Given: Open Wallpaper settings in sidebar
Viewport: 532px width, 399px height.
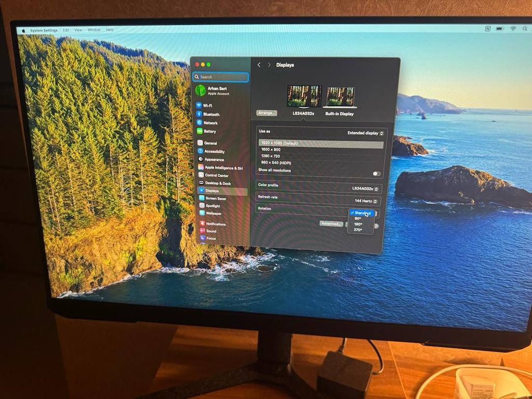Looking at the screenshot, I should coord(210,213).
